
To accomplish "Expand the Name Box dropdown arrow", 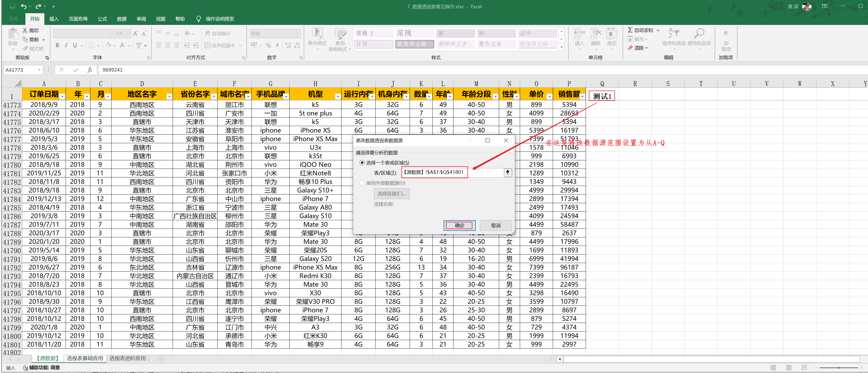I will [39, 70].
